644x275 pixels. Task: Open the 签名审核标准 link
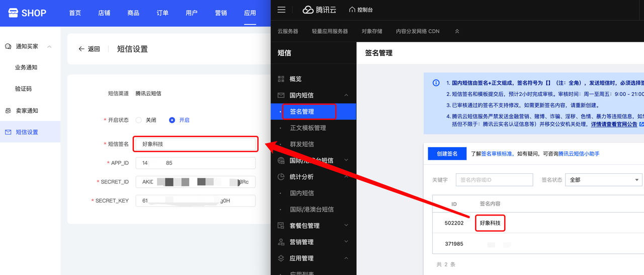pos(498,154)
